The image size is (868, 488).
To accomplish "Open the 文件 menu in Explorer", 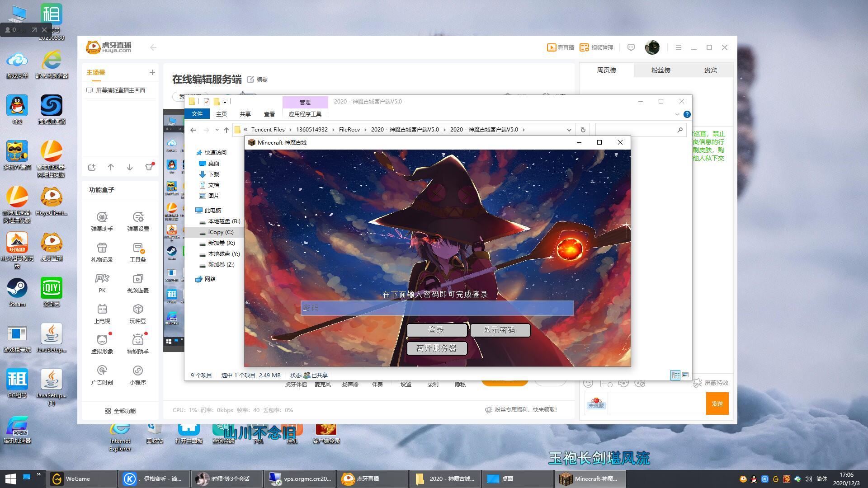I will click(x=197, y=114).
